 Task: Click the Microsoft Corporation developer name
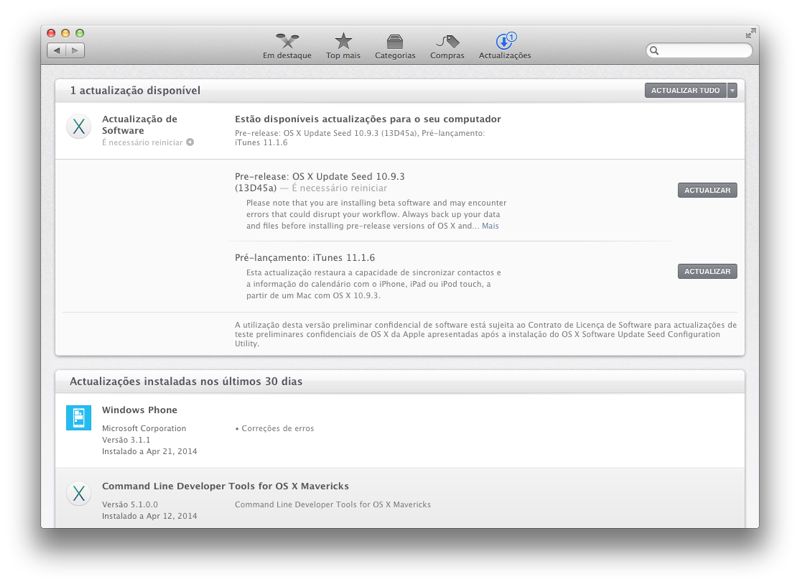tap(144, 428)
